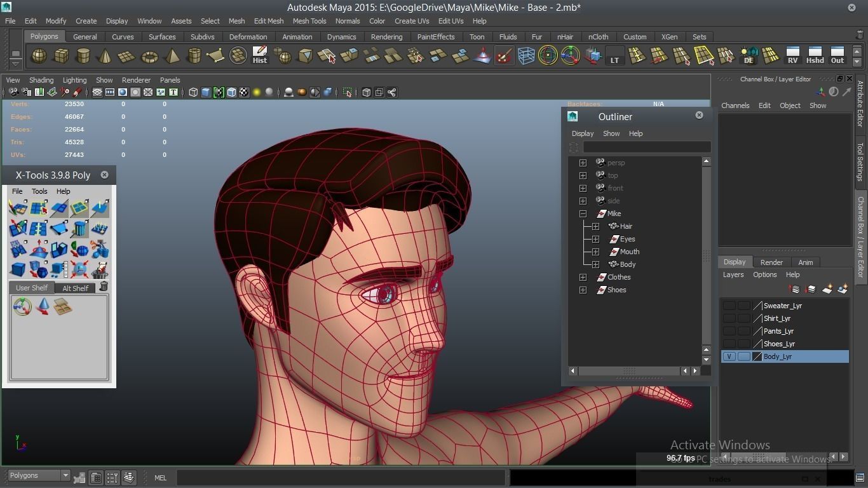Toggle the V visibility box on Body_Lyr
The width and height of the screenshot is (868, 488).
click(729, 356)
